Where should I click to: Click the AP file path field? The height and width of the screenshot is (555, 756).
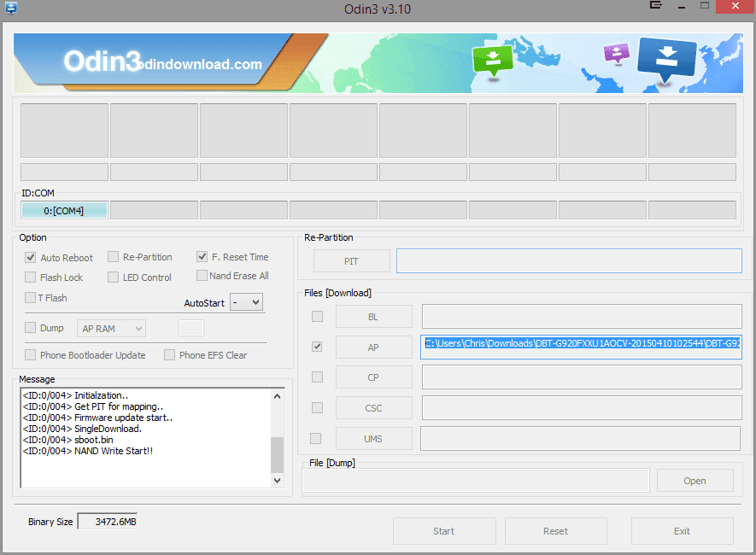[x=581, y=347]
